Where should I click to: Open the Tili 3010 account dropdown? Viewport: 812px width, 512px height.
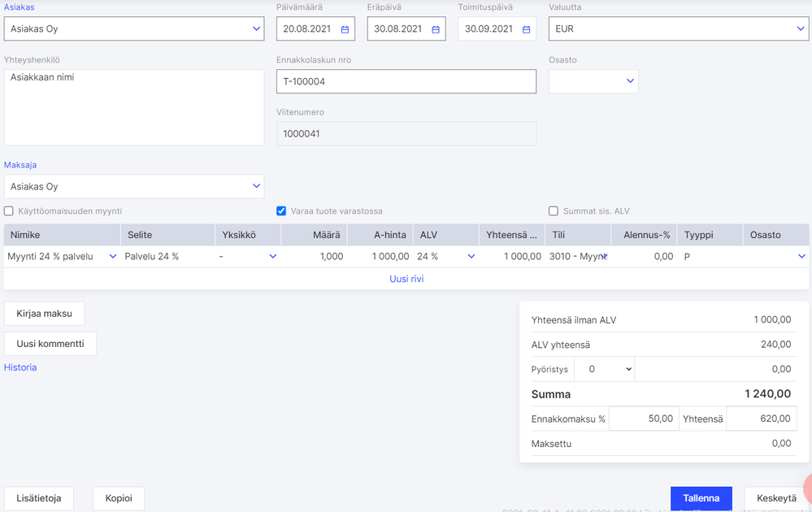[x=604, y=256]
